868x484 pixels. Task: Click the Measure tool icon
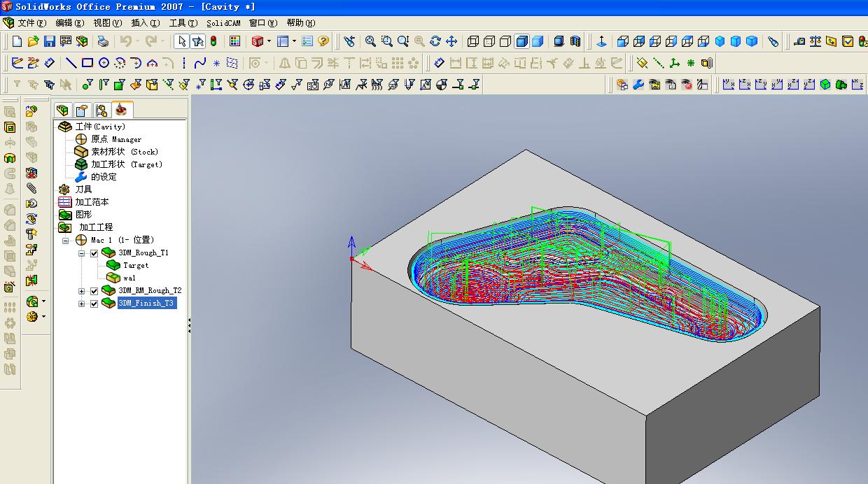coord(799,41)
